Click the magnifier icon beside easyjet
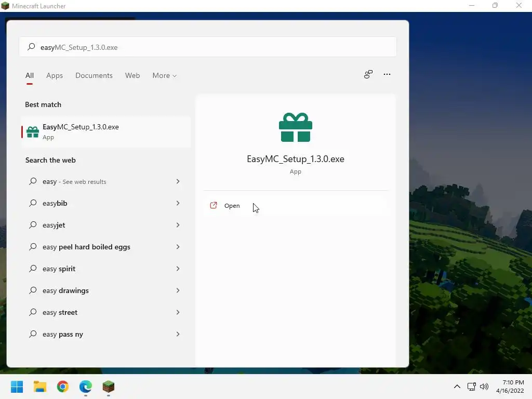The height and width of the screenshot is (399, 532). (x=33, y=224)
